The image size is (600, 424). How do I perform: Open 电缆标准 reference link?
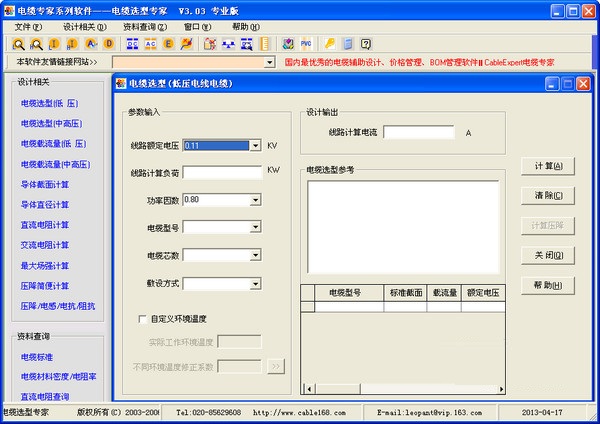37,357
